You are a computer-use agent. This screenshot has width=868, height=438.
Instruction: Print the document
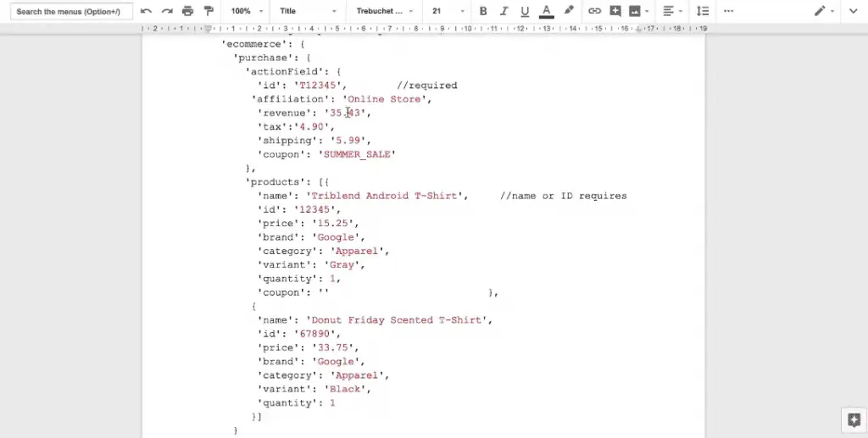tap(187, 11)
